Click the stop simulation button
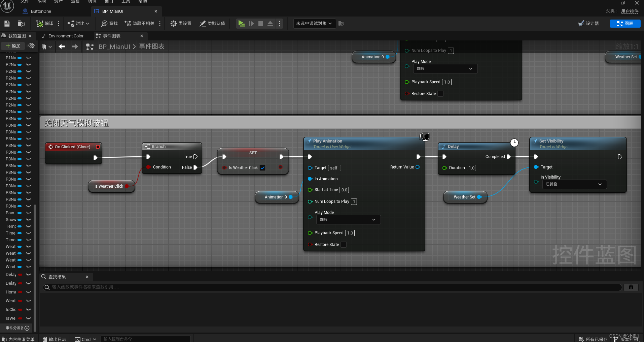 click(261, 24)
